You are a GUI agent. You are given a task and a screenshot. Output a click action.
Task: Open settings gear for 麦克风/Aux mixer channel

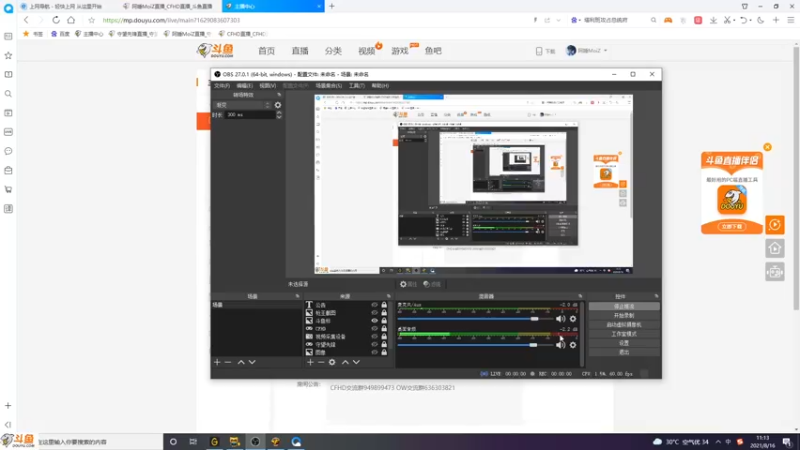573,319
